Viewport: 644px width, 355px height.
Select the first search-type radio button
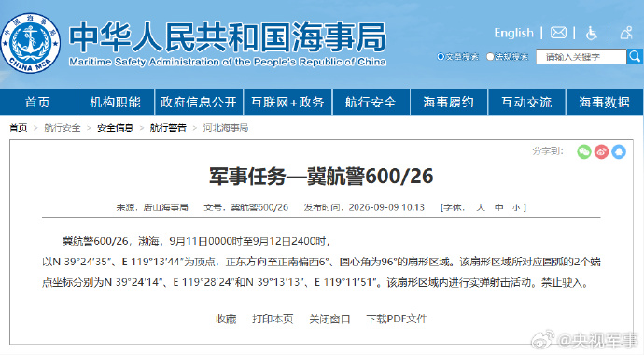coord(441,57)
